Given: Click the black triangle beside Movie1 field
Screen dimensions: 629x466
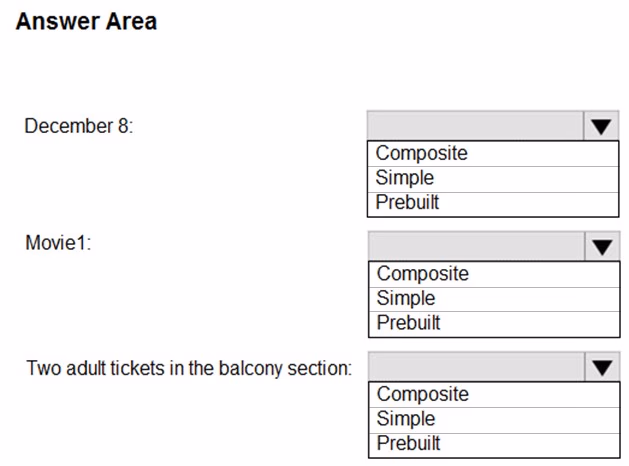Looking at the screenshot, I should [602, 247].
